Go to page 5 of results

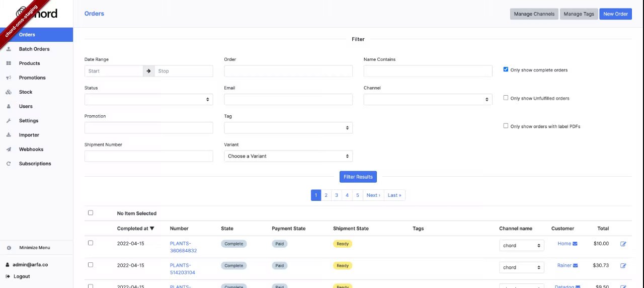[358, 195]
